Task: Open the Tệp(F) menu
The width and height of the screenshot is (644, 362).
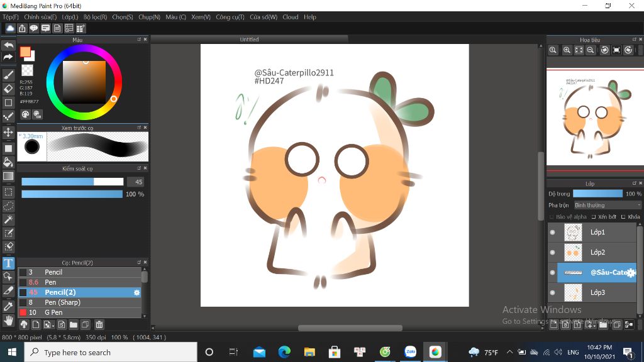Action: 11,17
